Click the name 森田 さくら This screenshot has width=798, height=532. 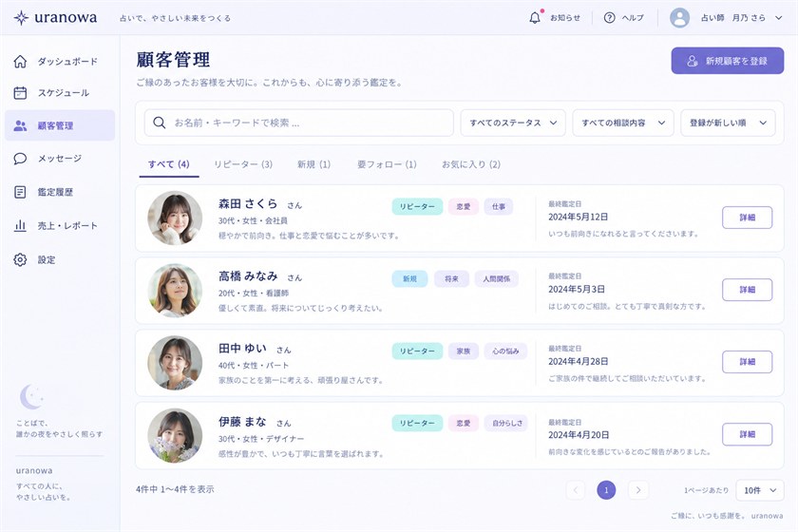[x=248, y=204]
